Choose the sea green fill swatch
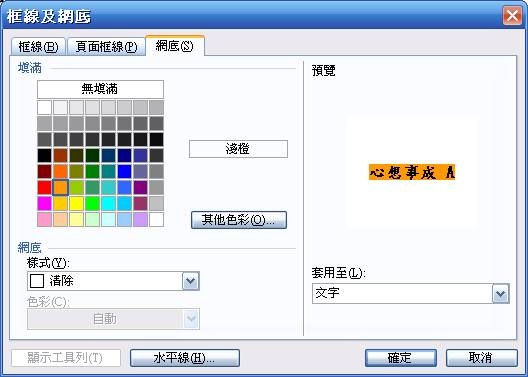The width and height of the screenshot is (528, 377). pos(92,187)
